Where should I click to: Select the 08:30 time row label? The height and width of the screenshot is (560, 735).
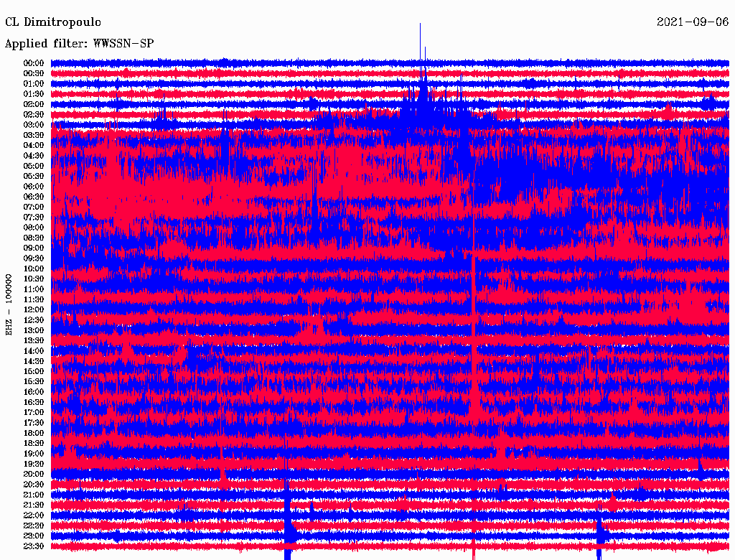pos(34,238)
